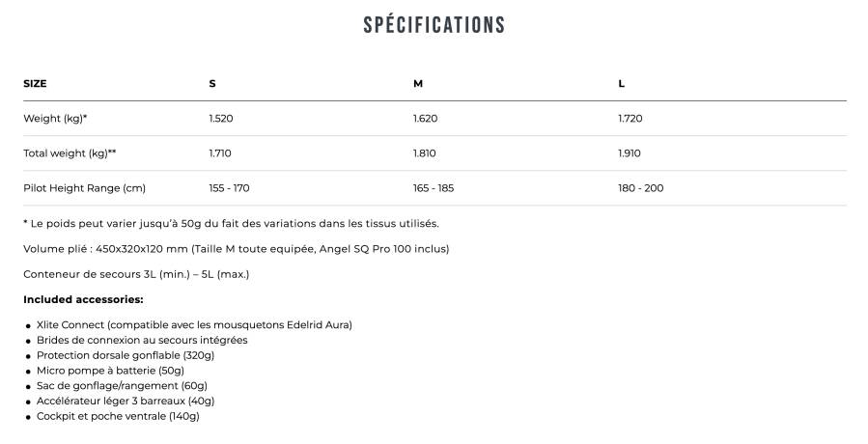Click the Pilot Height Range (cm) label
Screen dimensions: 868x444
(84, 188)
